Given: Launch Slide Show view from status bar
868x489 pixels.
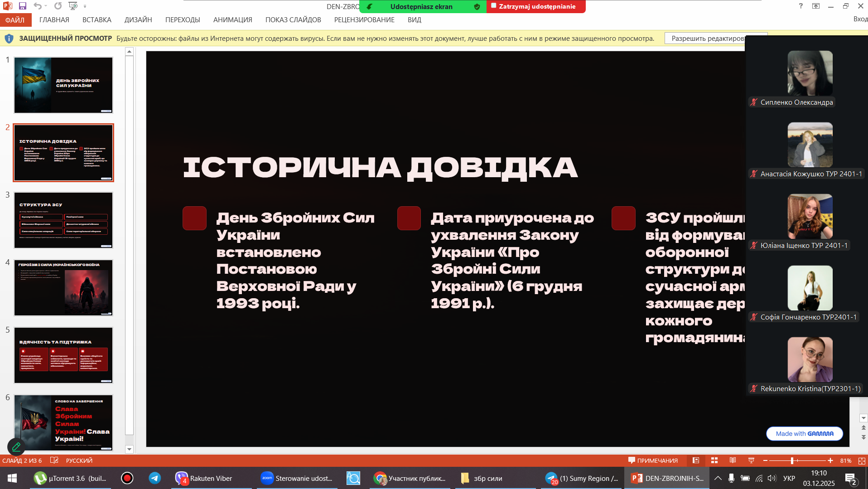Looking at the screenshot, I should point(751,460).
